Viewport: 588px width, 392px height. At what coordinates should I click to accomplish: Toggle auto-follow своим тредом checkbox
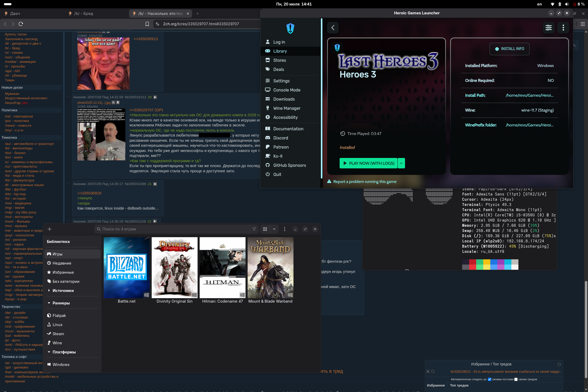516,379
